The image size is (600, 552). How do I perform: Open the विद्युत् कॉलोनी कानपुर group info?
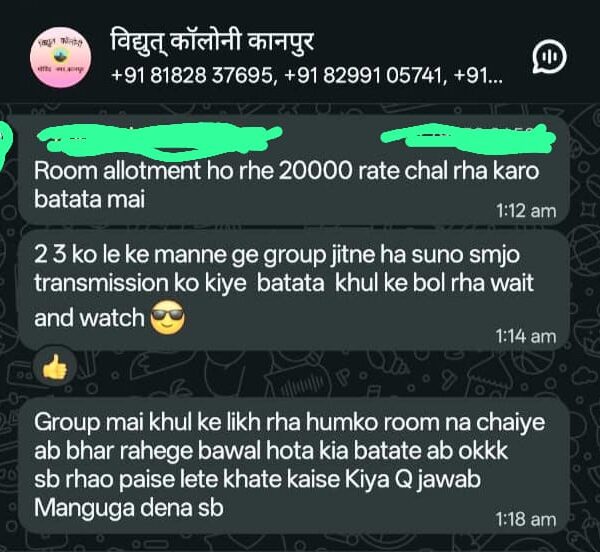point(212,41)
